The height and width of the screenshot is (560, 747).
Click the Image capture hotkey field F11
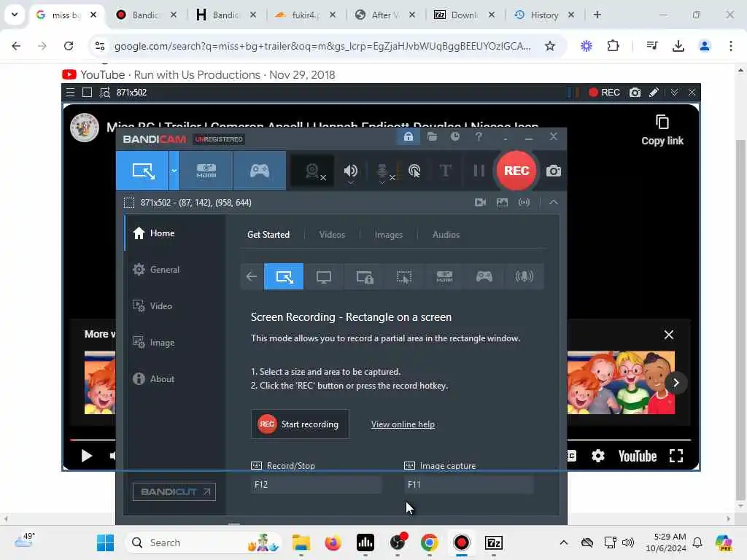click(469, 485)
